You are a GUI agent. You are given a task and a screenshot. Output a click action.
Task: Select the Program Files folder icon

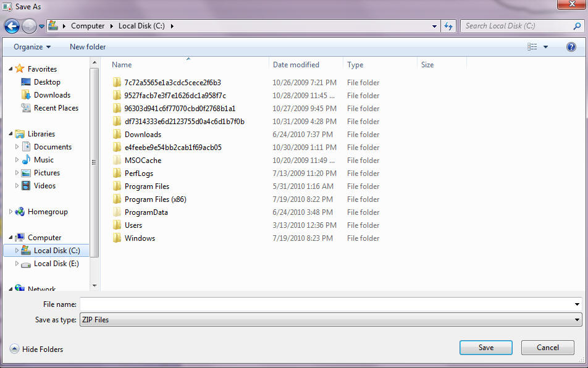tap(117, 186)
